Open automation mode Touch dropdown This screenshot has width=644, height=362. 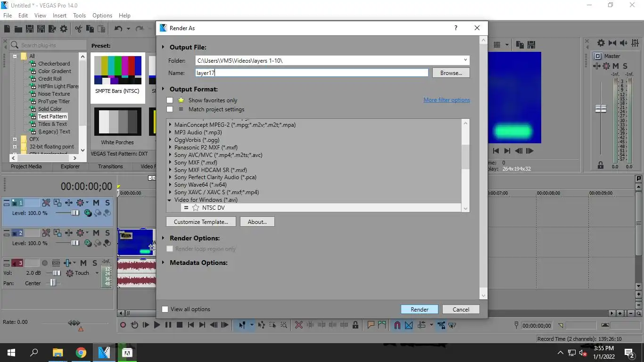click(97, 273)
